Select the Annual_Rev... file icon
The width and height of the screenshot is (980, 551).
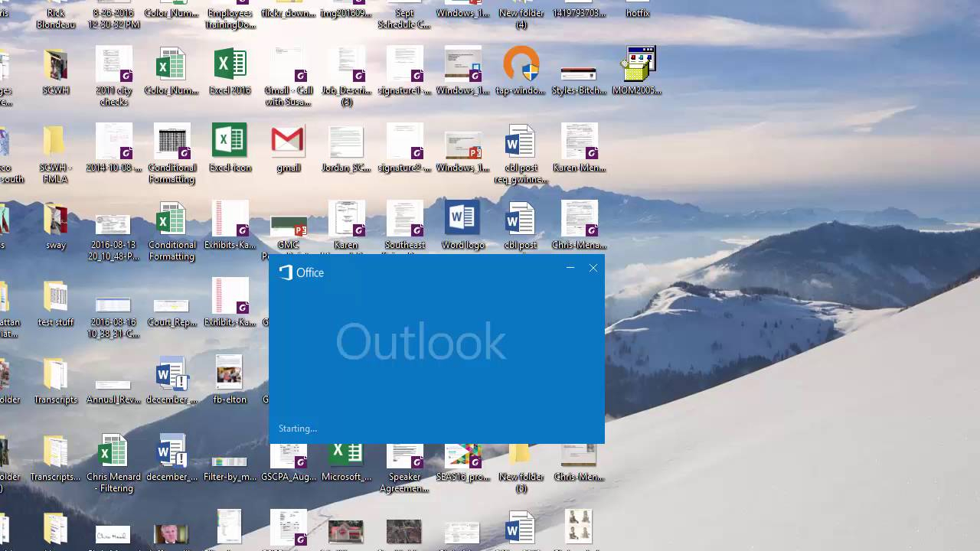coord(113,385)
